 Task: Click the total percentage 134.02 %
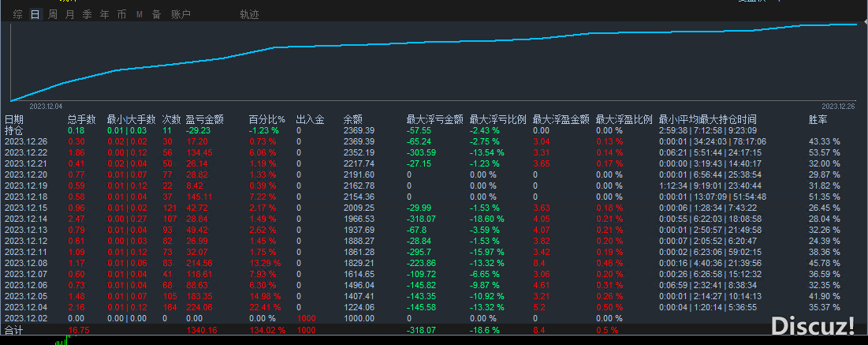pyautogui.click(x=266, y=331)
